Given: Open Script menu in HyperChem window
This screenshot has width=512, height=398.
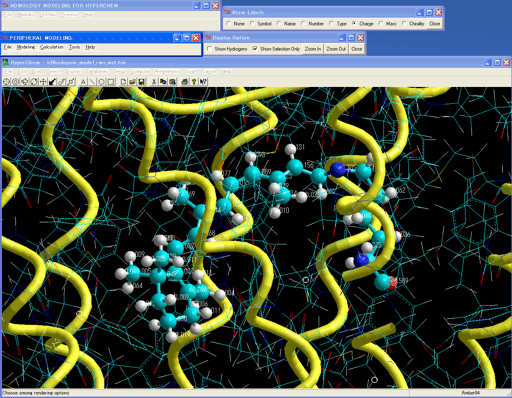Looking at the screenshot, I should click(x=190, y=71).
